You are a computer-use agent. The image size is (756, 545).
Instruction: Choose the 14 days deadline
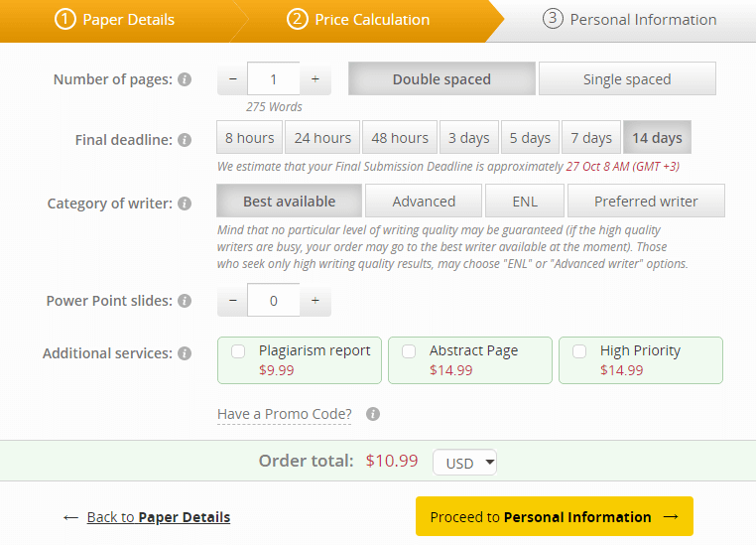(657, 137)
